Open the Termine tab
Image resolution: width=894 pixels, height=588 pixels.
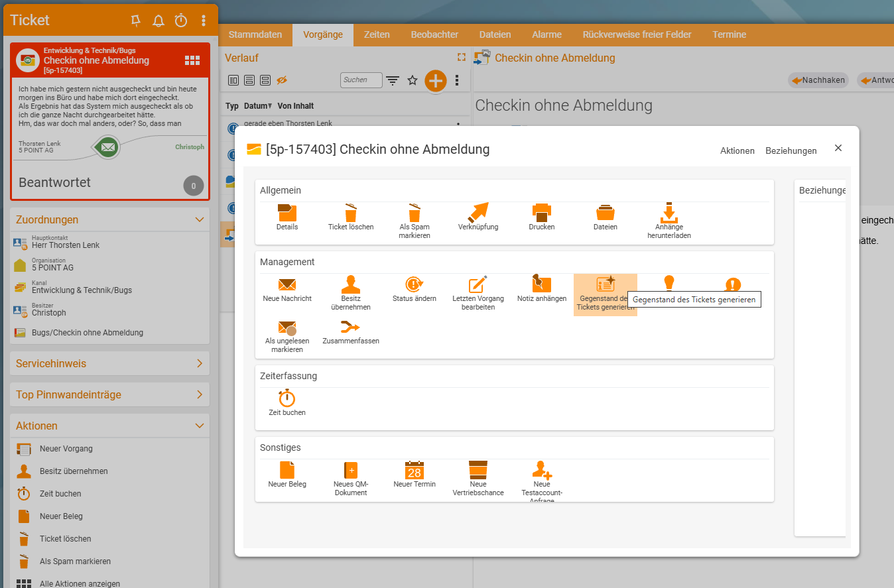coord(729,34)
